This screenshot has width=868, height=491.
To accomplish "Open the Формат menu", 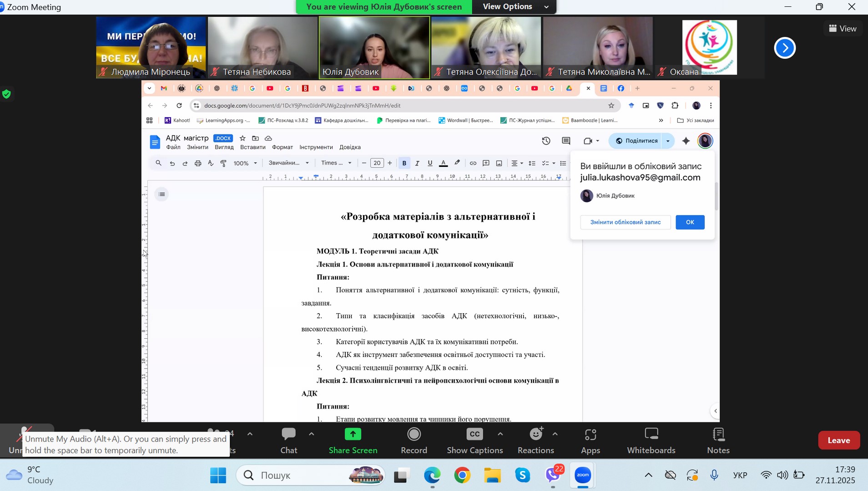I will coord(282,147).
